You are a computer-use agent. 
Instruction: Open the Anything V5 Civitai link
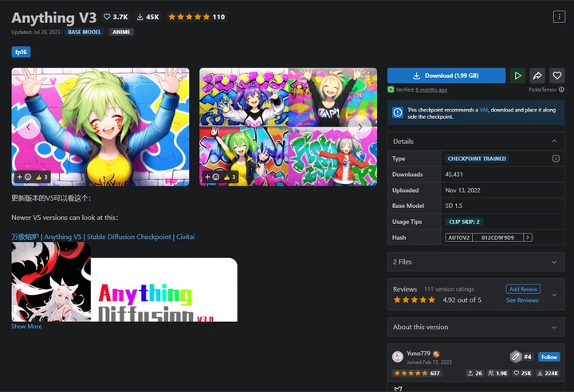[103, 237]
